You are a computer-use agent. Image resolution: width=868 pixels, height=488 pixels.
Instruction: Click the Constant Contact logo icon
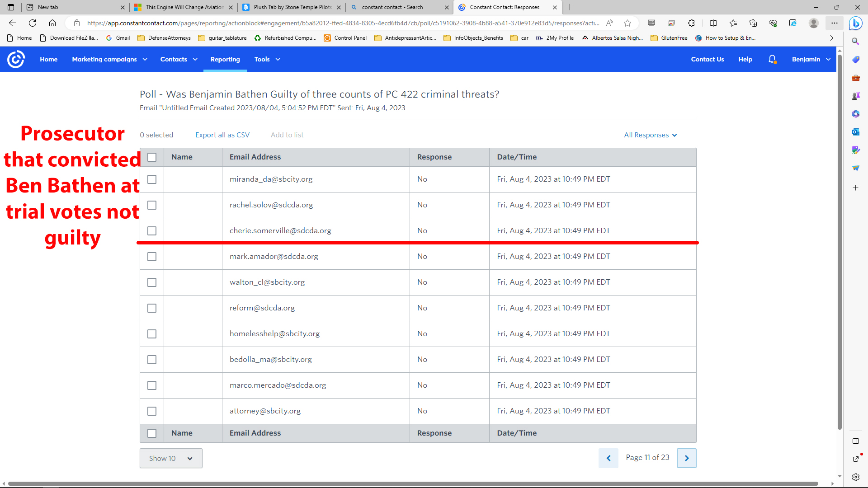pyautogui.click(x=16, y=59)
